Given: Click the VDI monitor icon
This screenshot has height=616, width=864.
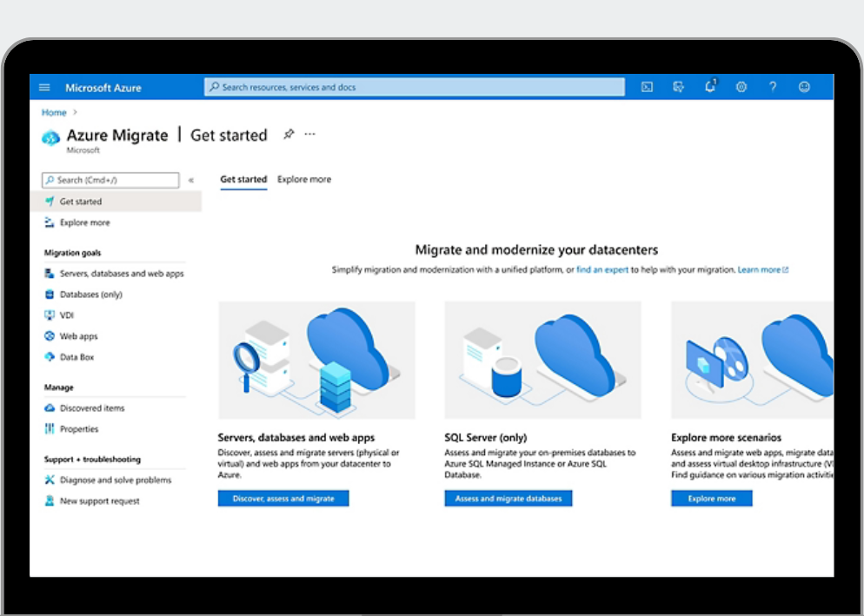Looking at the screenshot, I should [50, 315].
